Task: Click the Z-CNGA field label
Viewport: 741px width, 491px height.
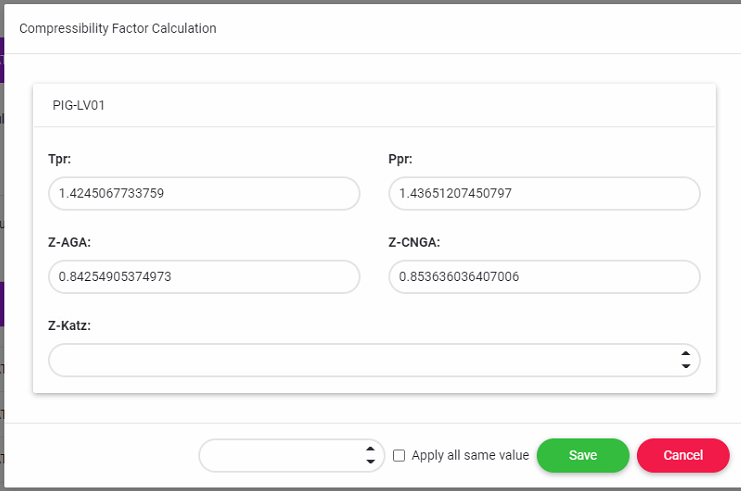Action: (x=414, y=242)
